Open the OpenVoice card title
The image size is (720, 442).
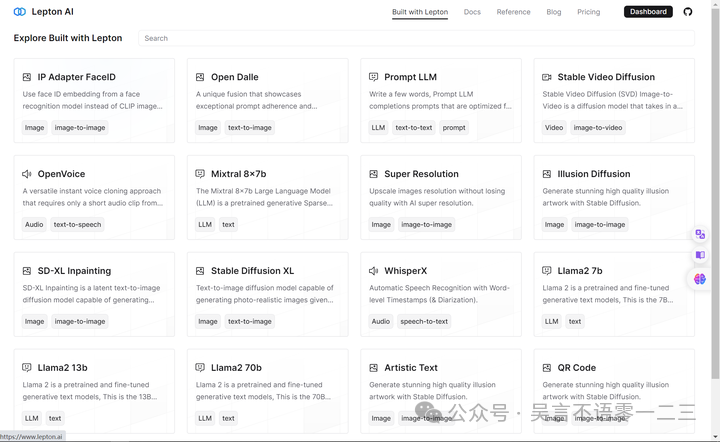pyautogui.click(x=61, y=174)
